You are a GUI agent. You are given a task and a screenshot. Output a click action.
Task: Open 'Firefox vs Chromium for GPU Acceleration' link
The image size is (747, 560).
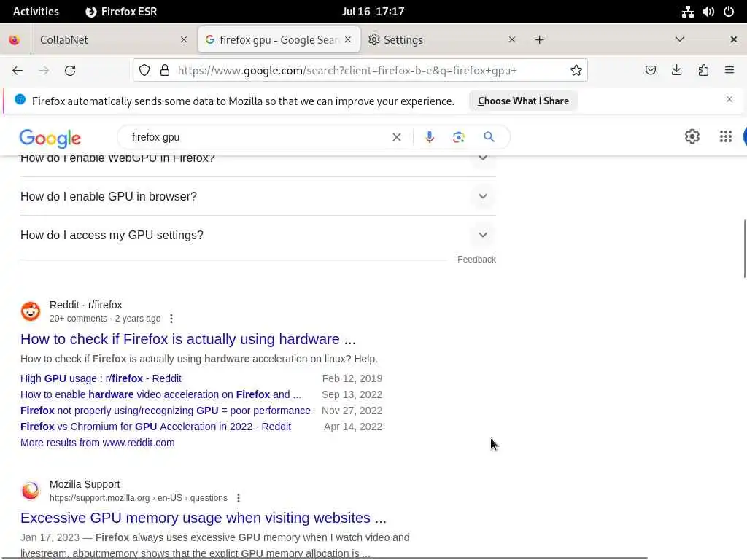click(156, 427)
